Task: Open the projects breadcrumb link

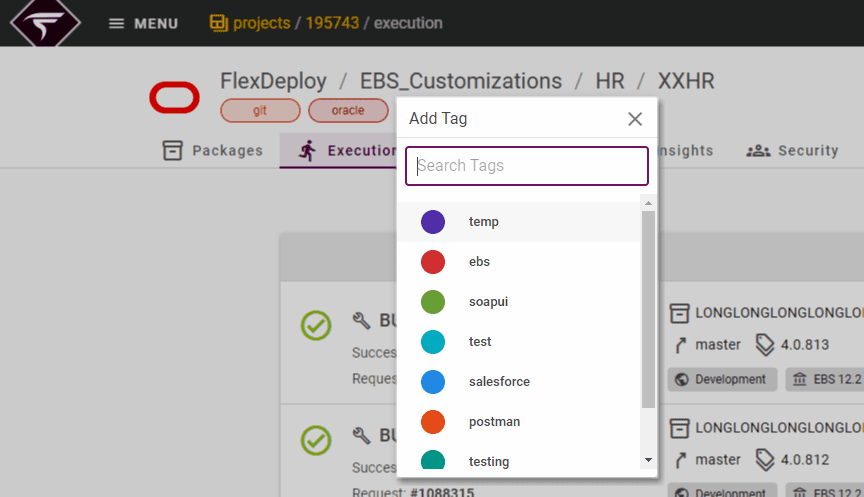Action: 262,23
